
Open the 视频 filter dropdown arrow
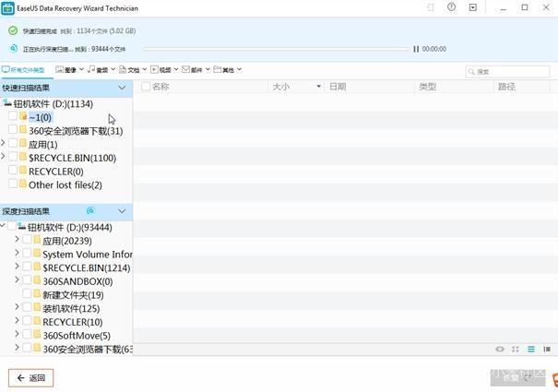coord(176,69)
